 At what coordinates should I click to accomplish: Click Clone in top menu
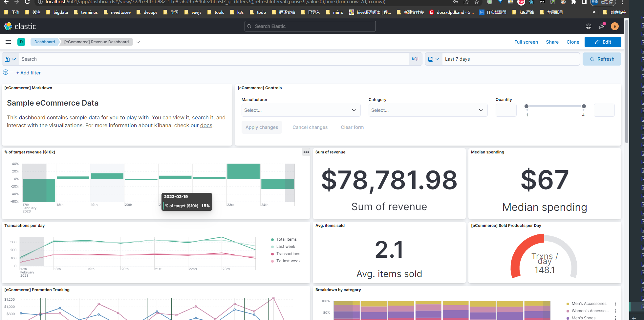coord(573,42)
